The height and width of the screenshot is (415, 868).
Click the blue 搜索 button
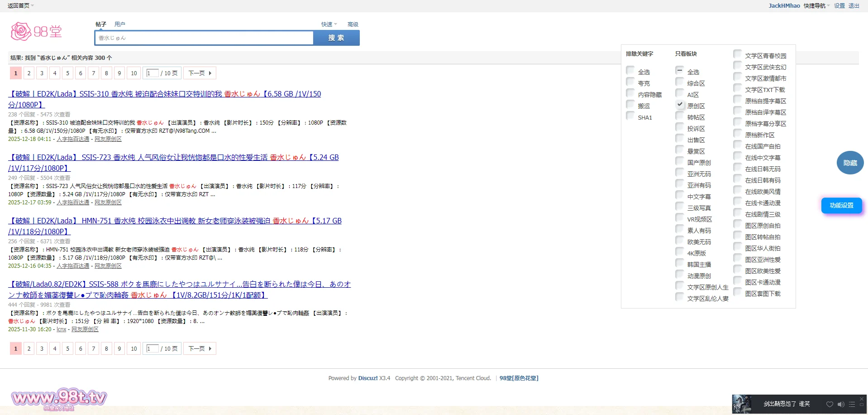tap(336, 38)
